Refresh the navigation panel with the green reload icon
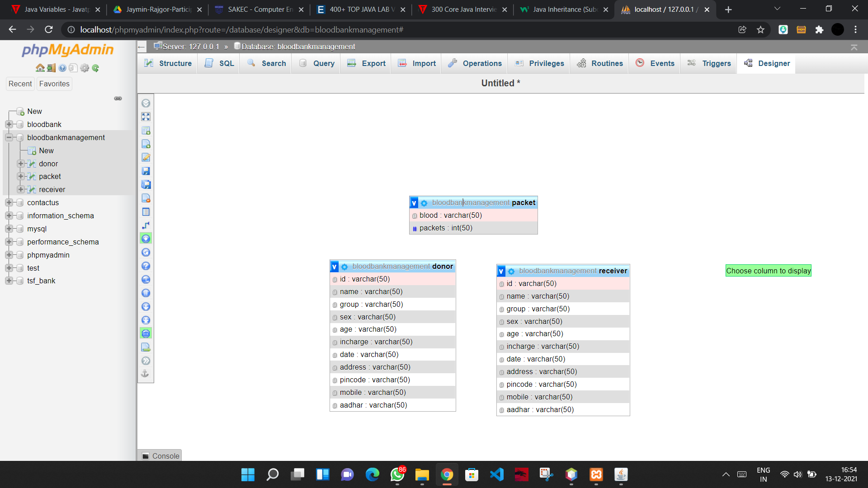 (x=95, y=68)
